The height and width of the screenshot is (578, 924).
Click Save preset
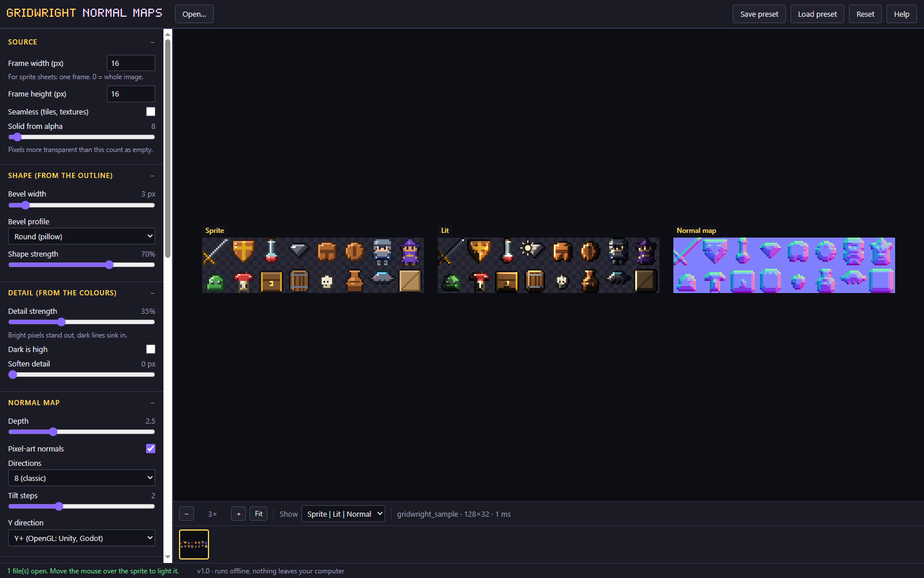(759, 14)
